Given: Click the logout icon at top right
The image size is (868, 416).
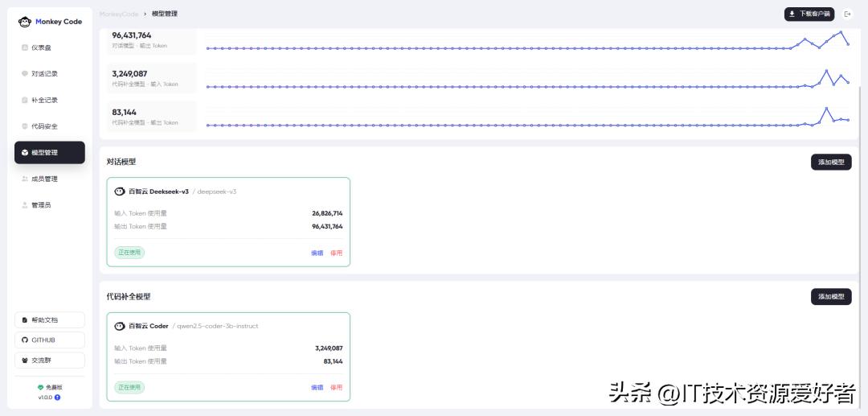Looking at the screenshot, I should coord(848,14).
